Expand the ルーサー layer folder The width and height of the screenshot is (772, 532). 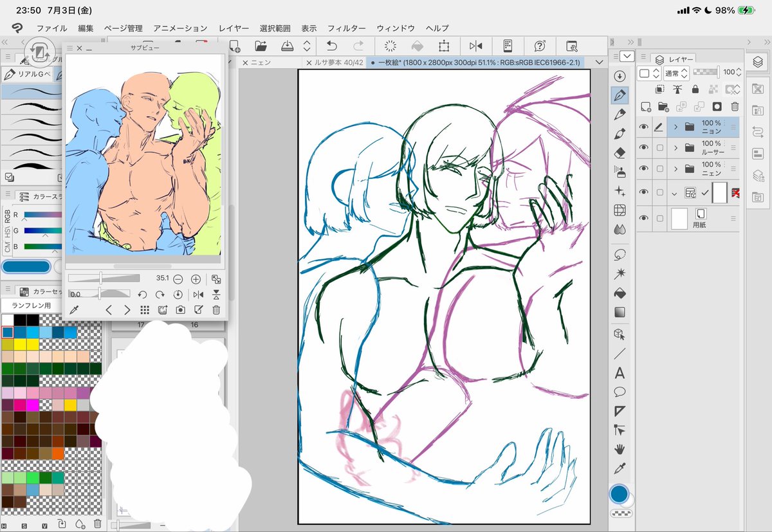pyautogui.click(x=675, y=148)
